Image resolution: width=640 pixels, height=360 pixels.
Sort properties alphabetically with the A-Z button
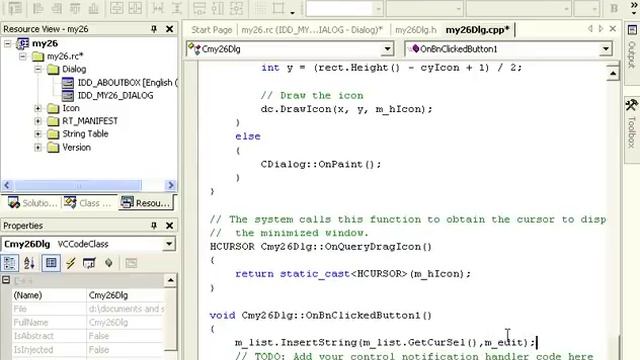29,263
